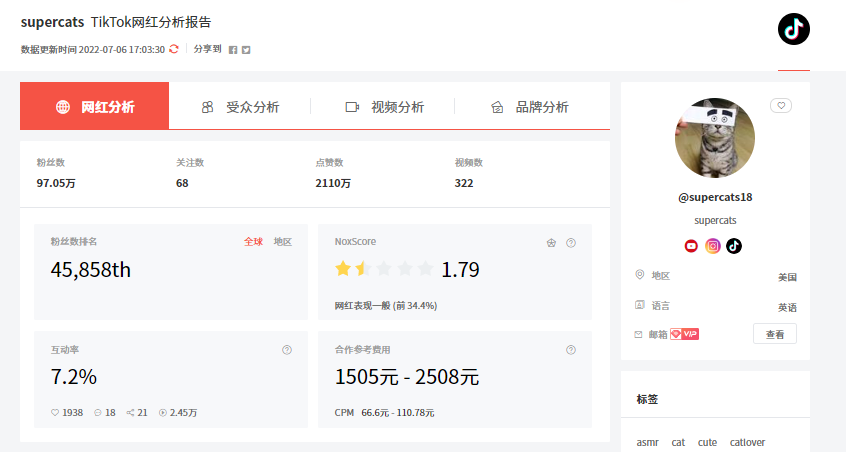Viewport: 846px width, 452px height.
Task: Open help for 合作参考费用
Action: 571,350
